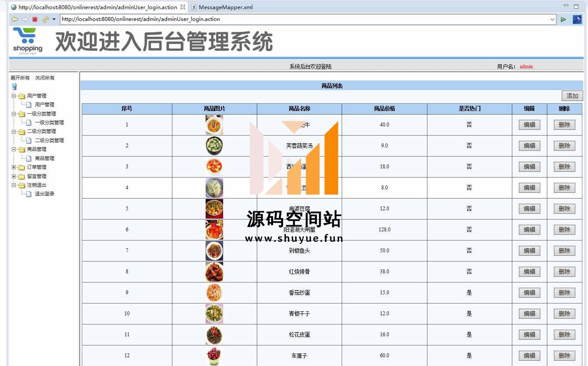Click the computer root icon in tree
The width and height of the screenshot is (588, 366).
click(x=14, y=87)
